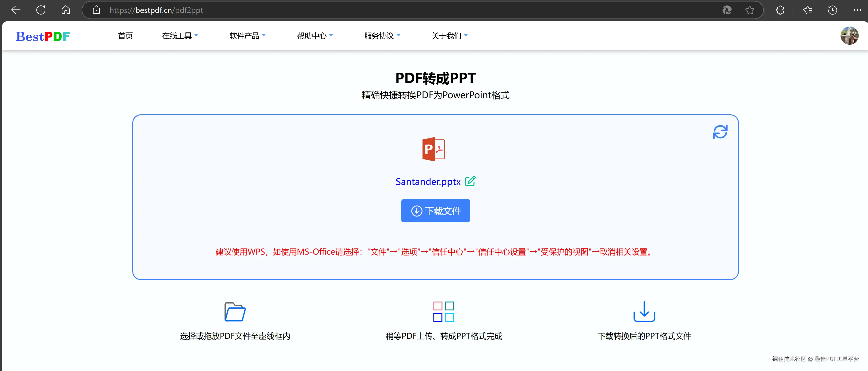
Task: Open the user profile avatar at top right
Action: click(849, 36)
